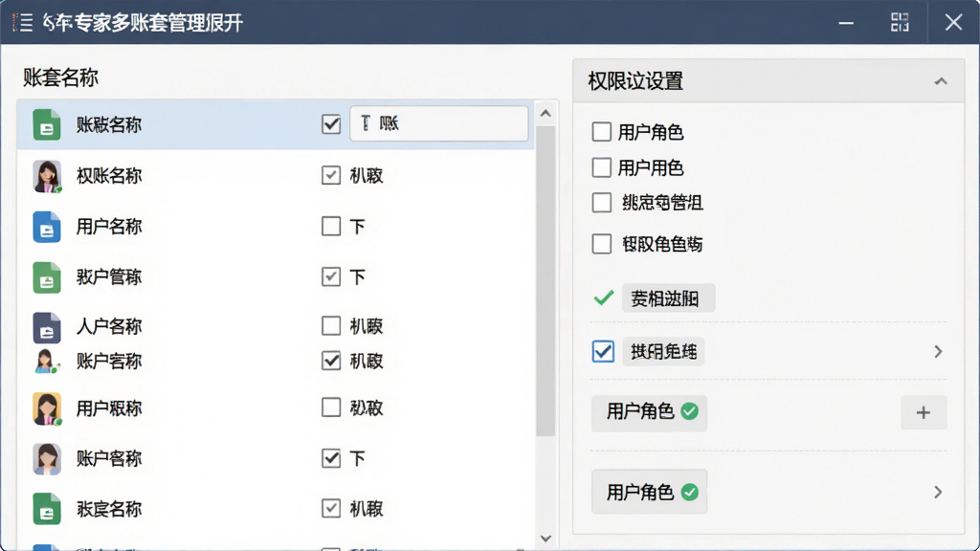Minimize the window
Image resolution: width=980 pixels, height=551 pixels.
[846, 23]
